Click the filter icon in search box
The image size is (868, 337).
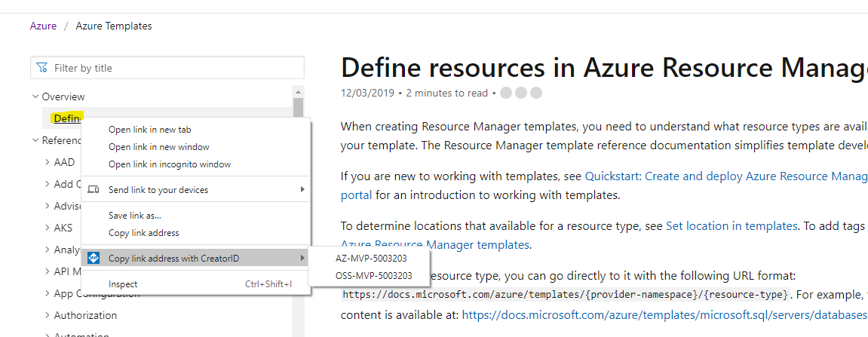[41, 68]
